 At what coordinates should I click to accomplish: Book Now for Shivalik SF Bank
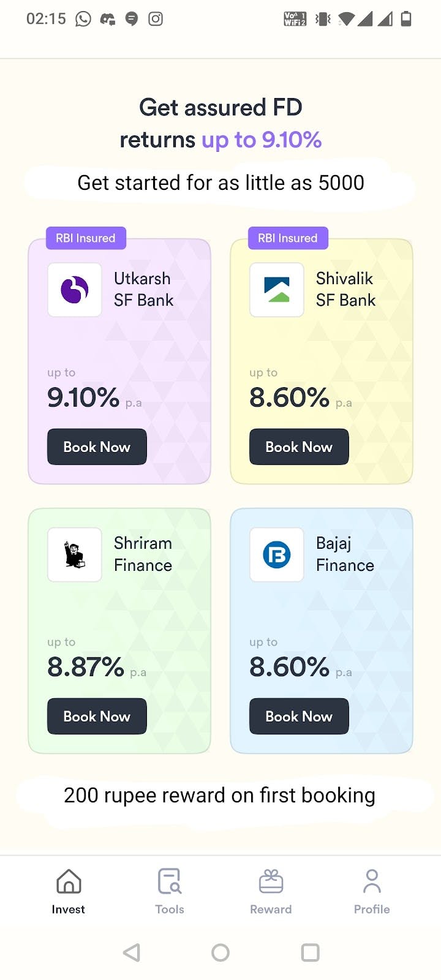point(299,447)
